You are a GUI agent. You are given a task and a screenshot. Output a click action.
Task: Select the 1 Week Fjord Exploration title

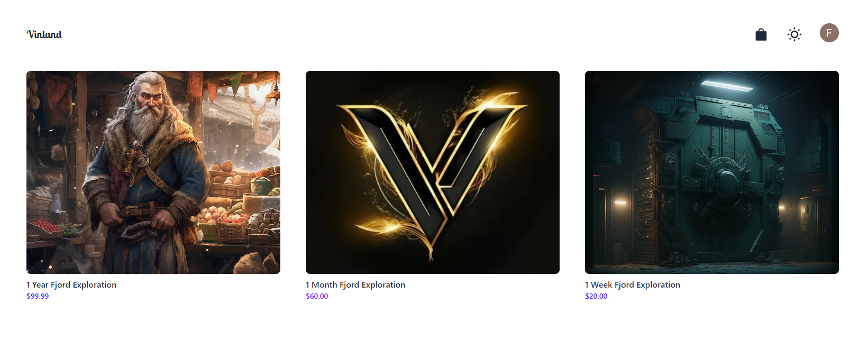(x=633, y=284)
